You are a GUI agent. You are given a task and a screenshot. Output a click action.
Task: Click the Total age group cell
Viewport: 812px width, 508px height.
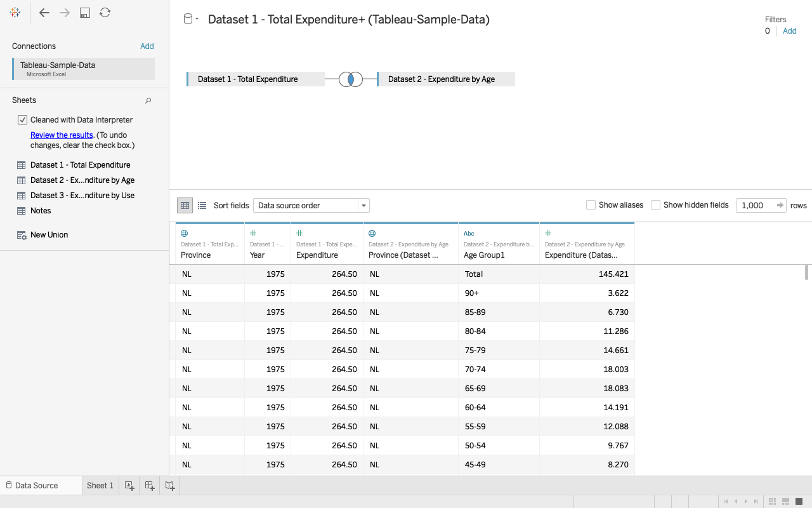coord(499,274)
